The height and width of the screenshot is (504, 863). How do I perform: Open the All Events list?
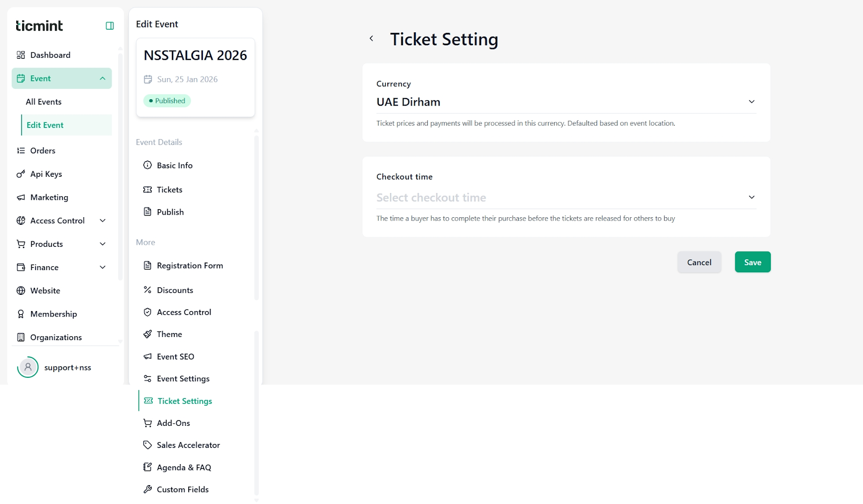tap(44, 102)
